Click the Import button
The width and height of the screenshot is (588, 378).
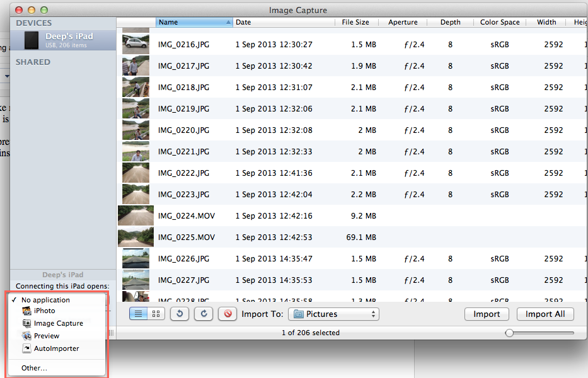(x=487, y=314)
